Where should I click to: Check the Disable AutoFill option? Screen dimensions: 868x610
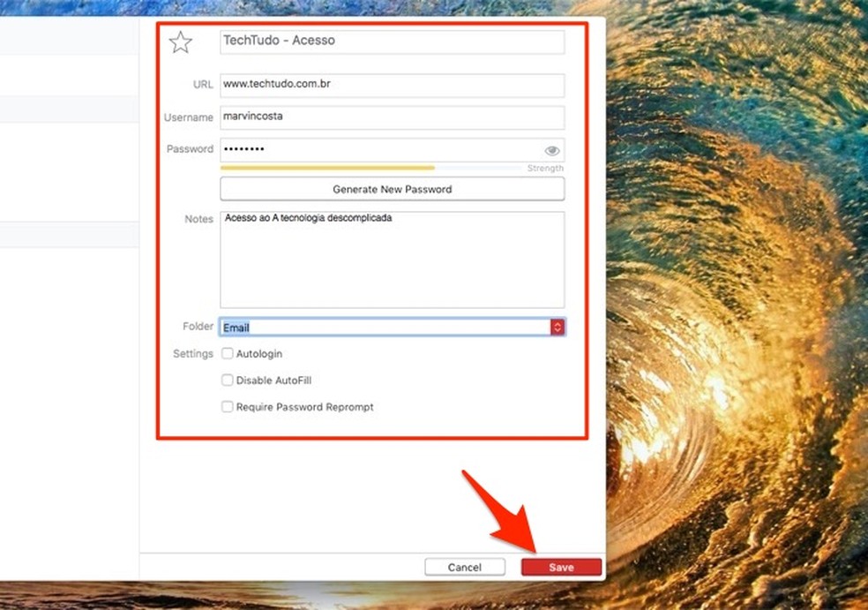tap(228, 380)
